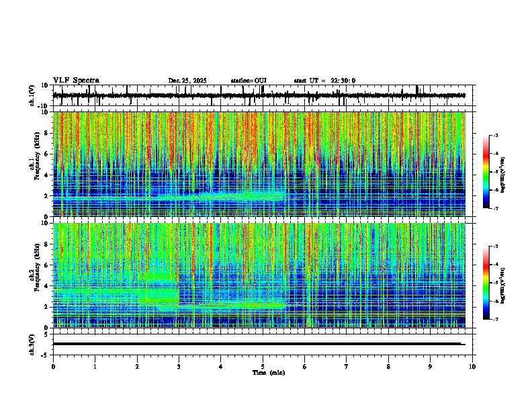Click the ch.1 voltage waveform trace panel
This screenshot has width=532, height=411.
click(x=263, y=95)
